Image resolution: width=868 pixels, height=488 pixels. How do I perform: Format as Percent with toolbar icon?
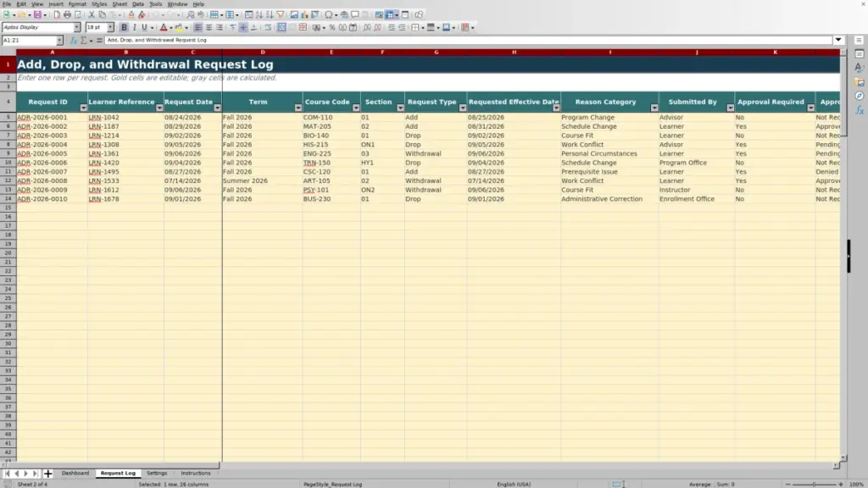tap(332, 28)
